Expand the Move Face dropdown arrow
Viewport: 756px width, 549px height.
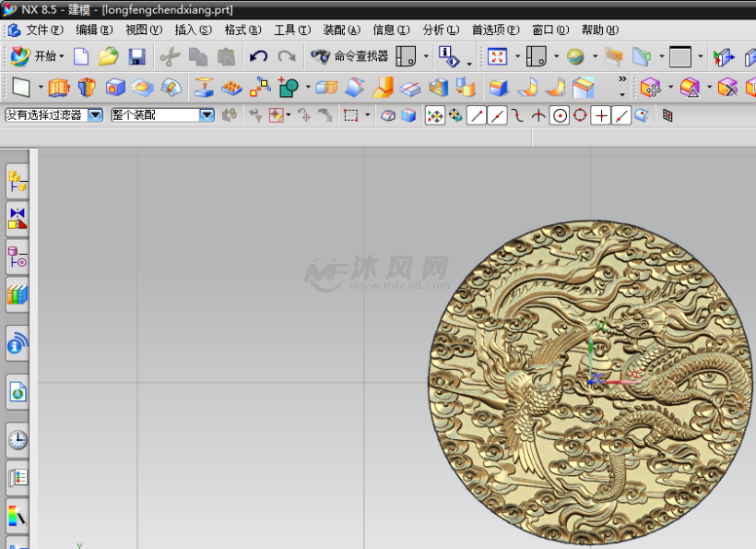670,88
